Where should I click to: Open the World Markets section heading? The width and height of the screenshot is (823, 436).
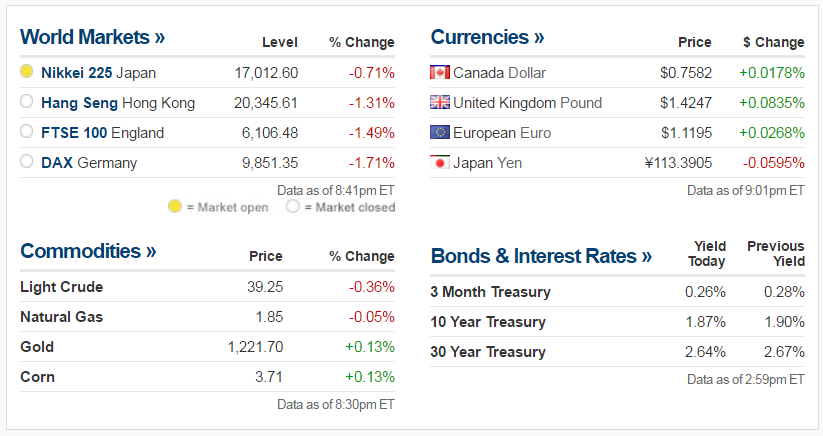click(x=92, y=38)
